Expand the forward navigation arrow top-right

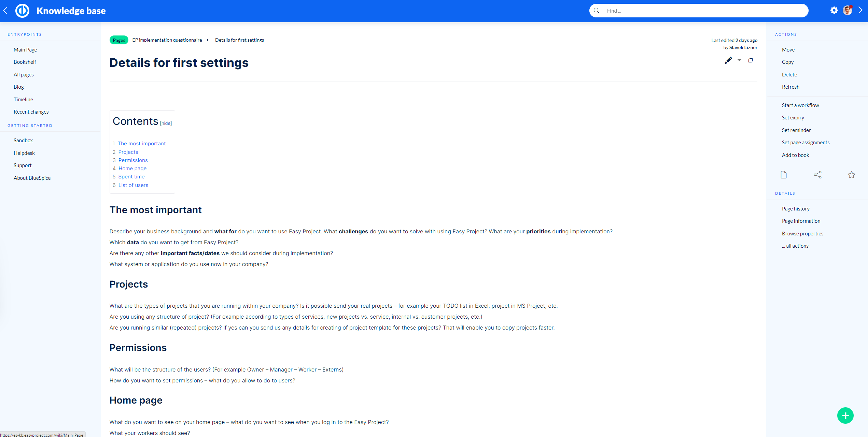[x=860, y=11]
